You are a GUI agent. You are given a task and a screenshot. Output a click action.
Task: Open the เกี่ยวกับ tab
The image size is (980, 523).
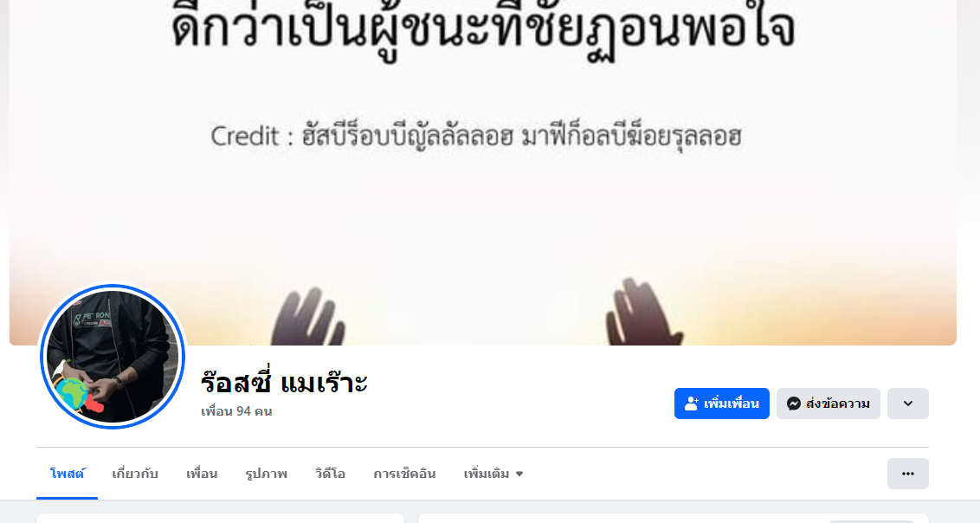(x=135, y=474)
